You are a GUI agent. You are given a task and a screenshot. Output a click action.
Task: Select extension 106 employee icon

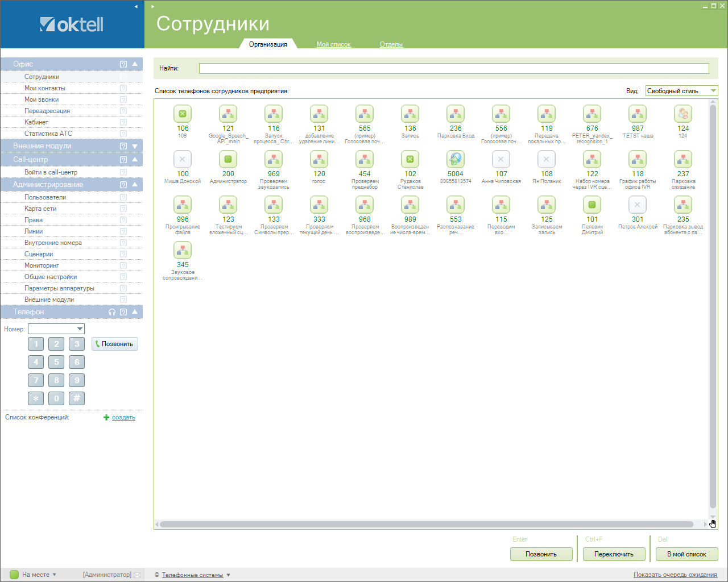(183, 114)
